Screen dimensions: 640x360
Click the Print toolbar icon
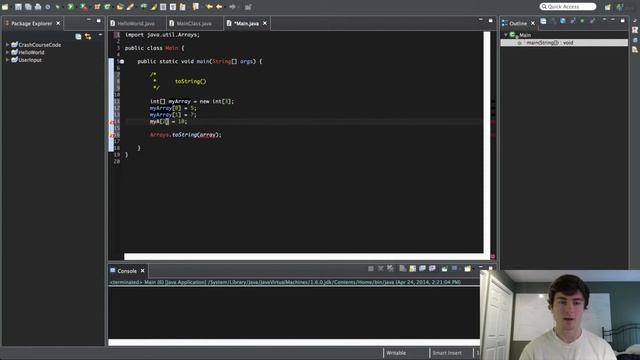[x=38, y=7]
